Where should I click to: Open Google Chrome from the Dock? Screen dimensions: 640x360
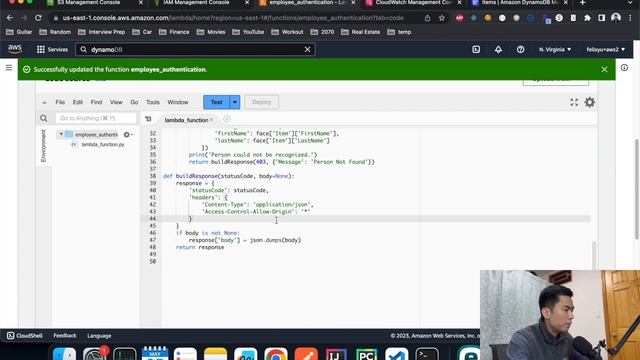click(276, 354)
